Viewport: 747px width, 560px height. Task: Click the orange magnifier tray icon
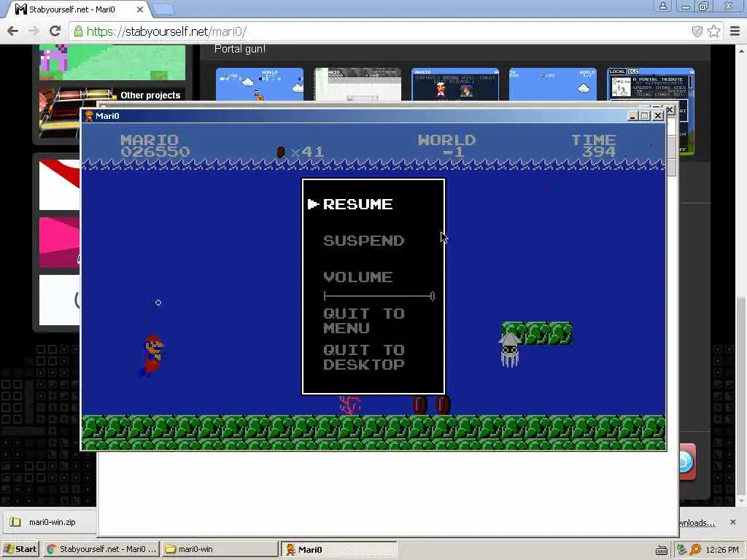(x=695, y=550)
